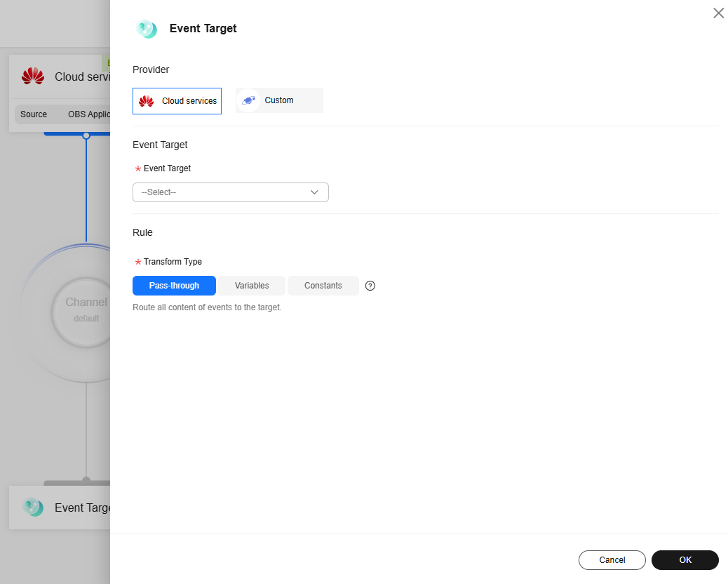Screen dimensions: 728x584
Task: Select Custom as the provider
Action: point(279,100)
